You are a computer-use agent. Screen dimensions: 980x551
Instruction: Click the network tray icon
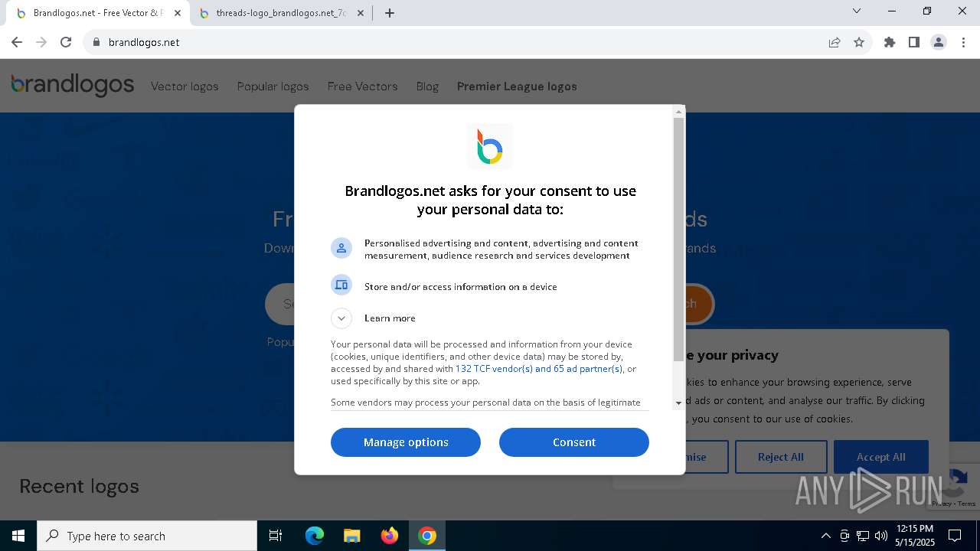coord(863,536)
